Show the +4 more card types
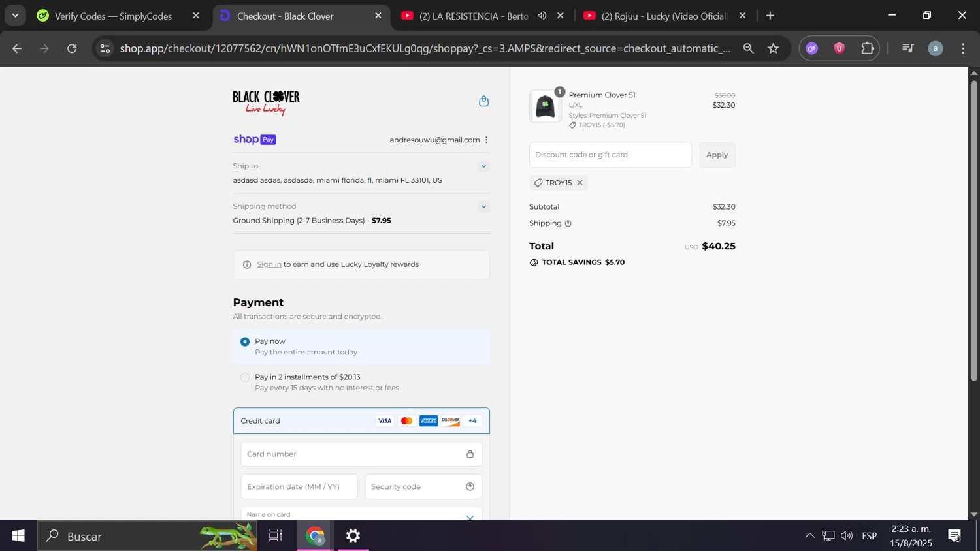This screenshot has width=980, height=551. click(472, 421)
